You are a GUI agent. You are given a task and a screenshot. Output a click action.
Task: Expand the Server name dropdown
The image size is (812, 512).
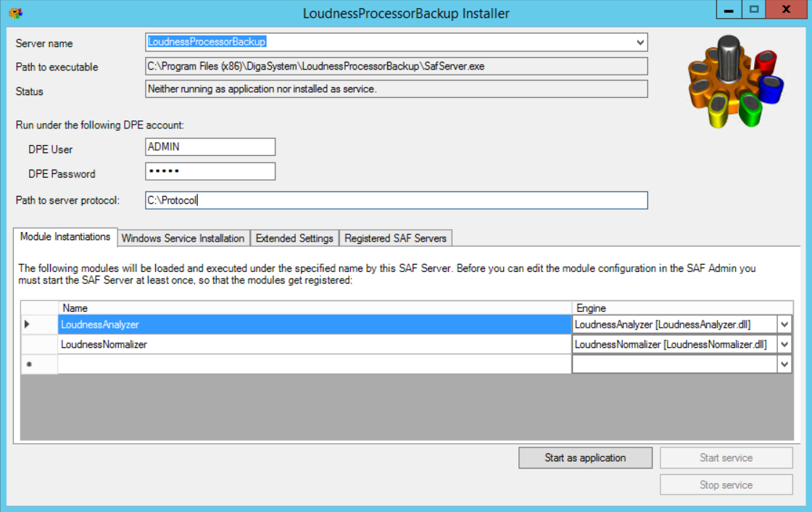coord(639,43)
